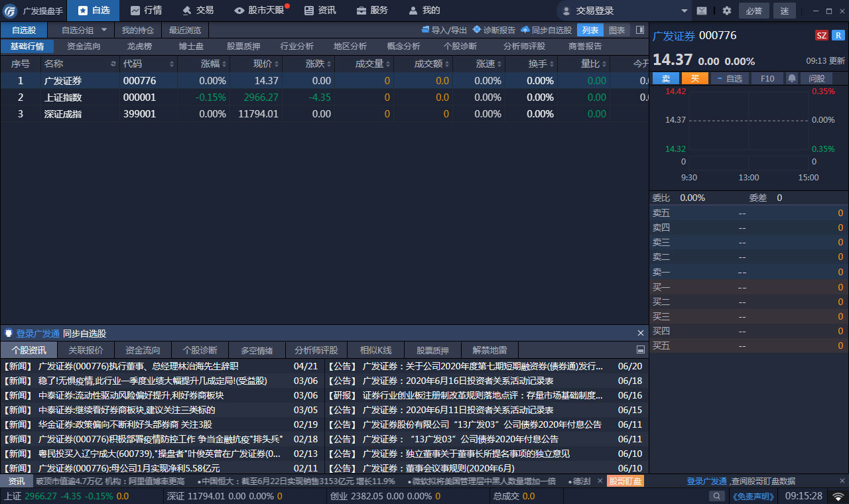849x504 pixels.
Task: Open the 行业分析 tab
Action: [x=297, y=46]
